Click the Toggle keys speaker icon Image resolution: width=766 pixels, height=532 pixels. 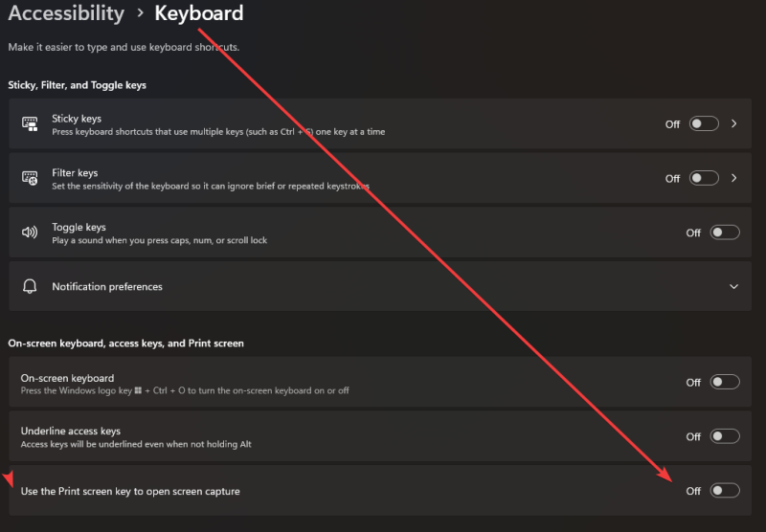tap(30, 233)
